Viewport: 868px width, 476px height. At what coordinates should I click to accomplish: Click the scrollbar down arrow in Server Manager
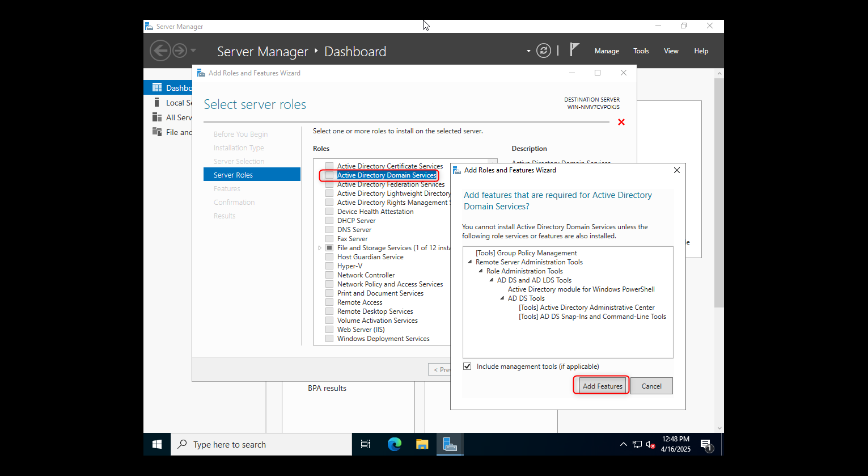[719, 428]
